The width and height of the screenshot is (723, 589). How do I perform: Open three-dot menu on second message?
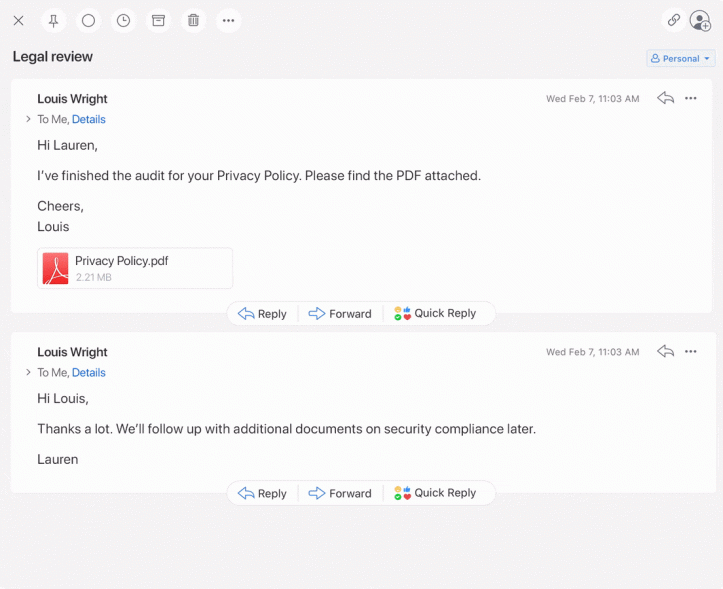point(690,351)
